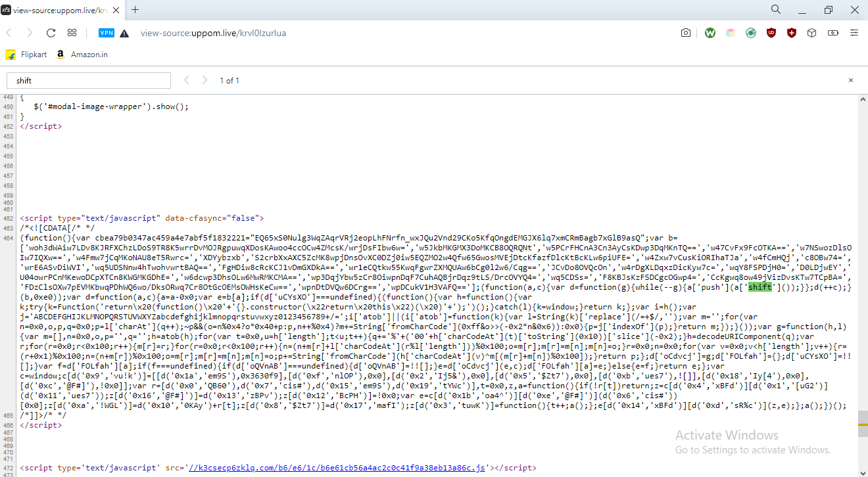Go forward to the next page
The image size is (868, 477).
[x=30, y=33]
